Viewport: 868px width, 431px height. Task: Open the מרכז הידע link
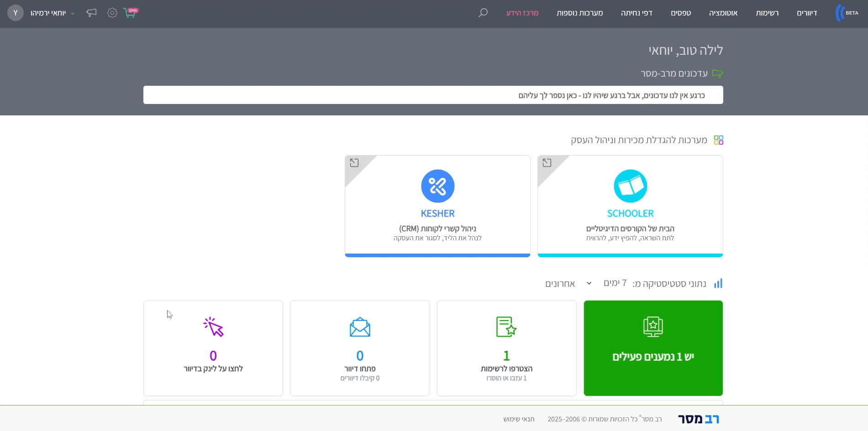pyautogui.click(x=522, y=13)
